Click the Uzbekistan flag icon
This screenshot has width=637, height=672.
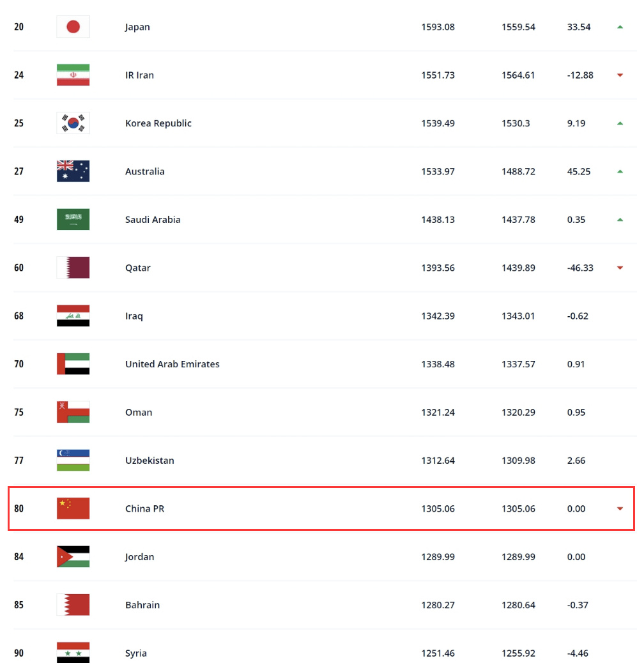click(x=73, y=461)
